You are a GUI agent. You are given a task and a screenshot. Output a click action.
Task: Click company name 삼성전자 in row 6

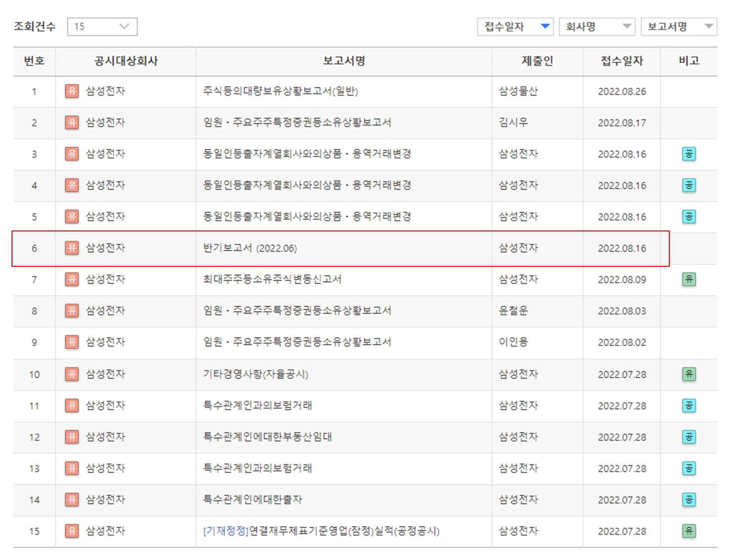coord(105,248)
